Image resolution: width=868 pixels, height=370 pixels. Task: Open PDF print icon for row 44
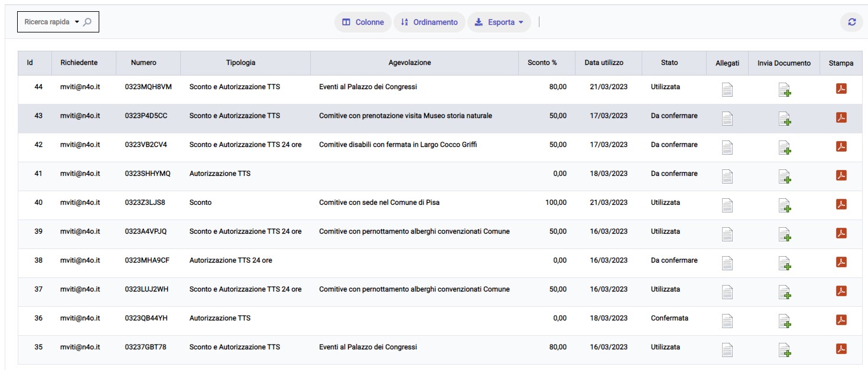pos(841,89)
